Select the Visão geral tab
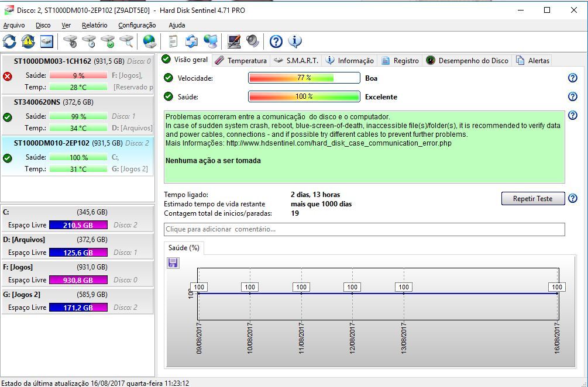 185,60
